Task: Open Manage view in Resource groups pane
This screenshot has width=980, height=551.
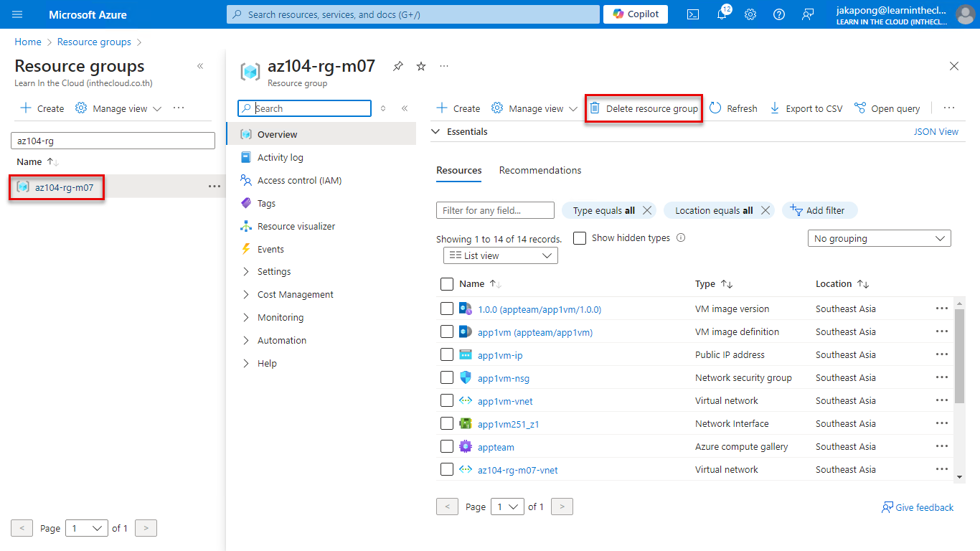Action: 118,108
